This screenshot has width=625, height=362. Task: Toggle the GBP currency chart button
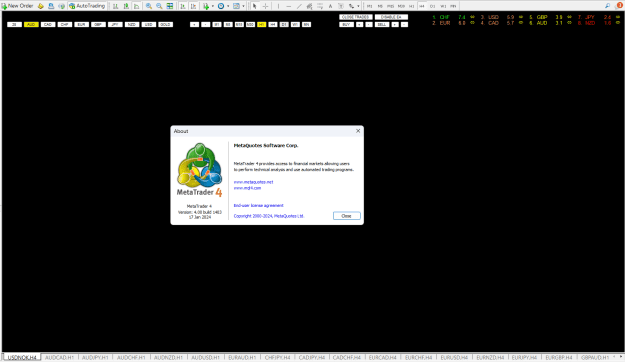98,24
